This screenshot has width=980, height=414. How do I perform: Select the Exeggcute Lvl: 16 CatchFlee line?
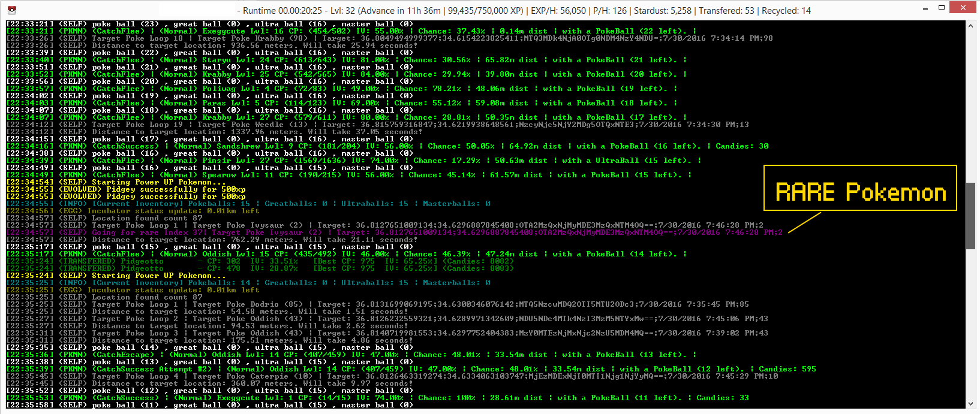pos(351,31)
